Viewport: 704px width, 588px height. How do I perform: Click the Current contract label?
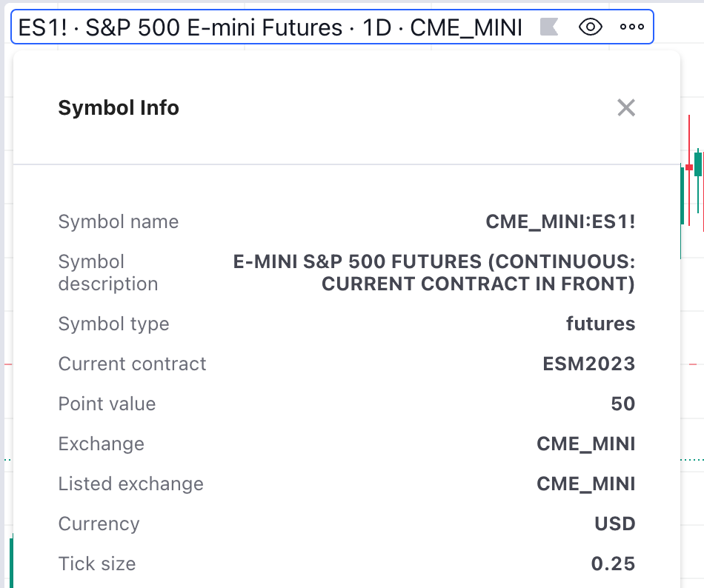[x=132, y=364]
